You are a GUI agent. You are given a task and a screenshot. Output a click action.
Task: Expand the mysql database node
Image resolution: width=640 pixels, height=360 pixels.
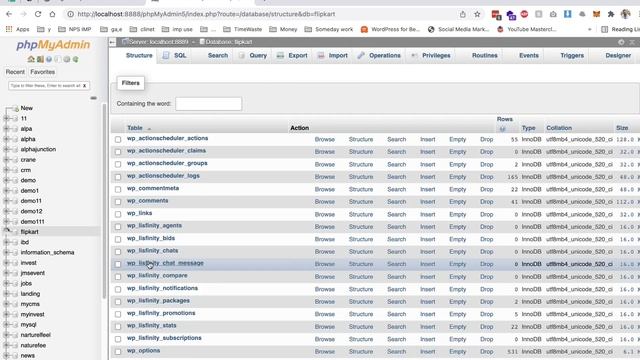6,324
